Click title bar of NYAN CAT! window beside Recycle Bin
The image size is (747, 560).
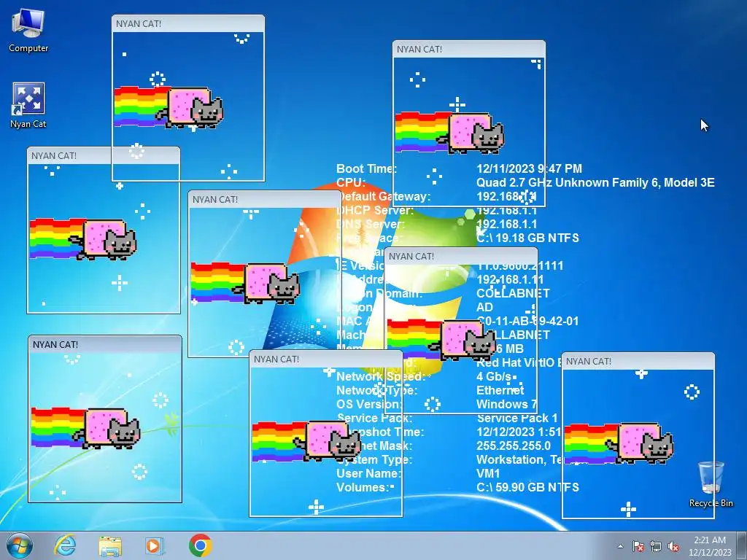(x=638, y=361)
